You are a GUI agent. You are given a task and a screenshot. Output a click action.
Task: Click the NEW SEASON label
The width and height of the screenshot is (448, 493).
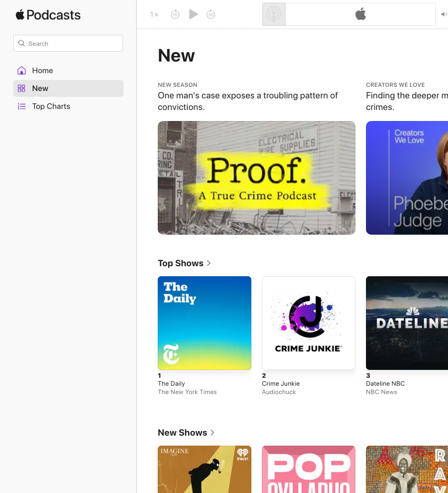178,85
